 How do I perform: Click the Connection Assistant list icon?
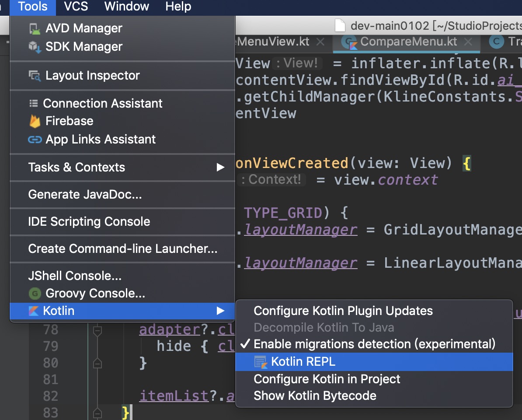[x=33, y=104]
